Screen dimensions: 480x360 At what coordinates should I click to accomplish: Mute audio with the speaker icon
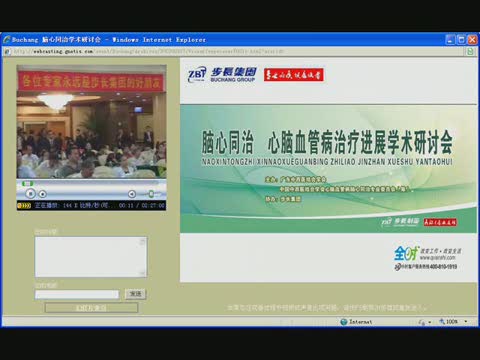click(132, 194)
